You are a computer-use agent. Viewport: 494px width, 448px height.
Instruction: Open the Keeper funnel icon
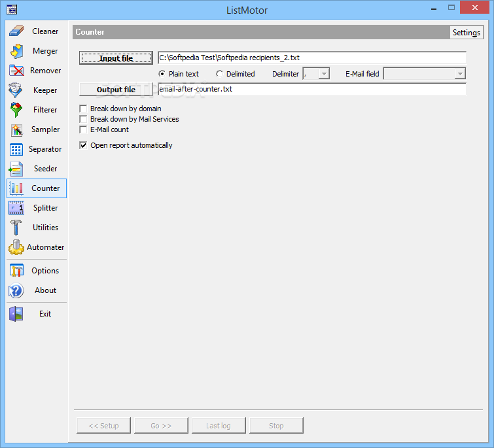click(x=16, y=90)
